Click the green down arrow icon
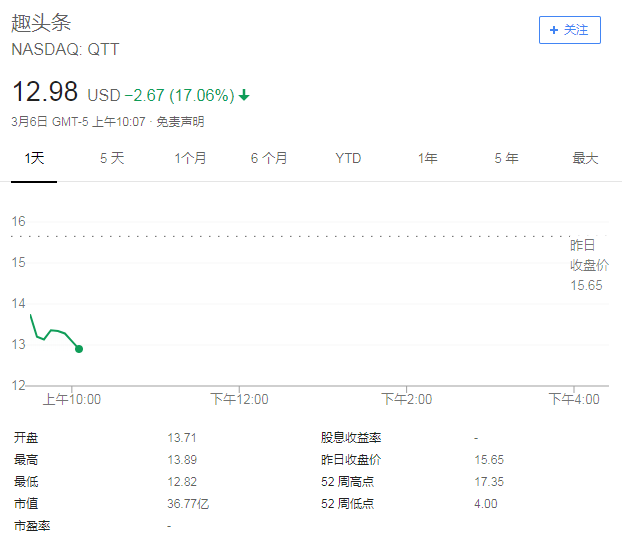The width and height of the screenshot is (622, 544). [x=244, y=95]
